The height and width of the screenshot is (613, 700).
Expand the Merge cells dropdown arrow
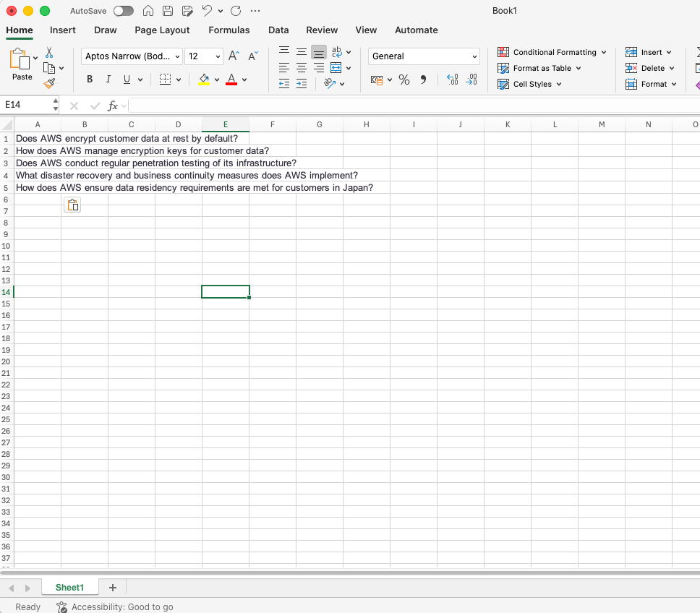point(349,68)
